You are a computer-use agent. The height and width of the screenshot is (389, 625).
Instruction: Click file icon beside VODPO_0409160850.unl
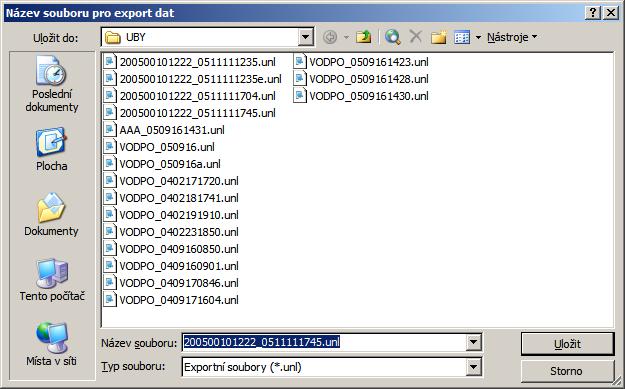(x=110, y=249)
